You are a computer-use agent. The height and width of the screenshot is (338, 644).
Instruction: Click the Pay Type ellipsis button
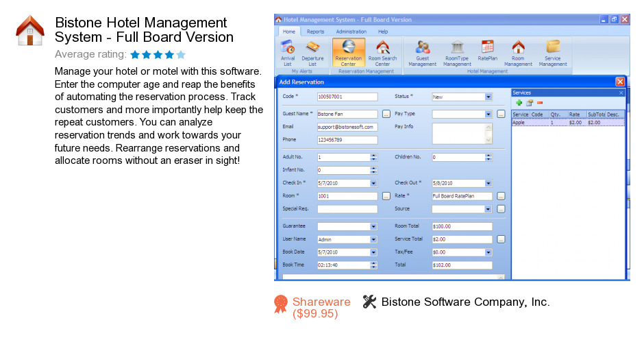[x=501, y=114]
